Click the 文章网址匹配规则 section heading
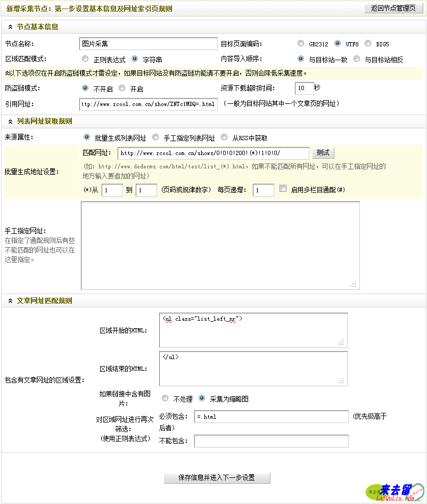The image size is (427, 504). click(x=44, y=301)
